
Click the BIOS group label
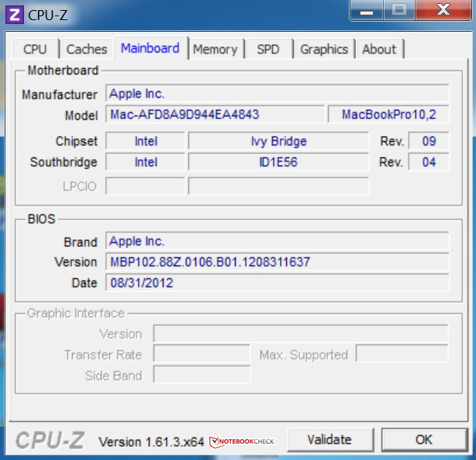click(42, 218)
